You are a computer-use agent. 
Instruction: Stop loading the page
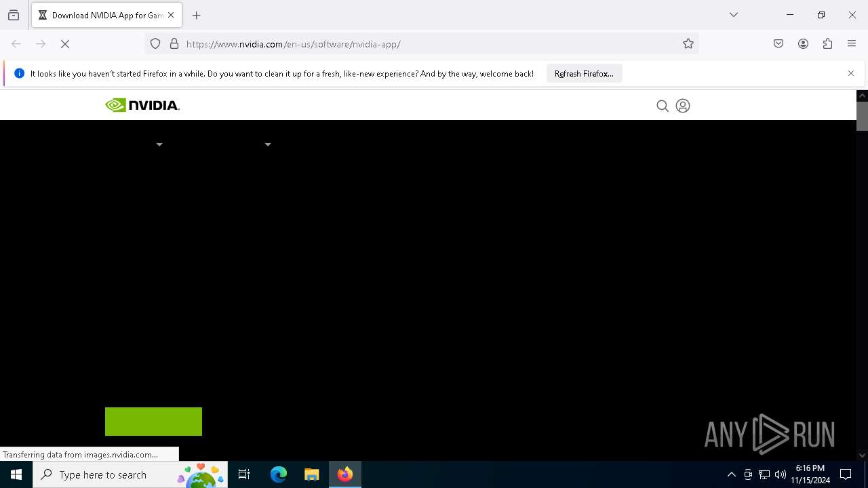(x=65, y=44)
